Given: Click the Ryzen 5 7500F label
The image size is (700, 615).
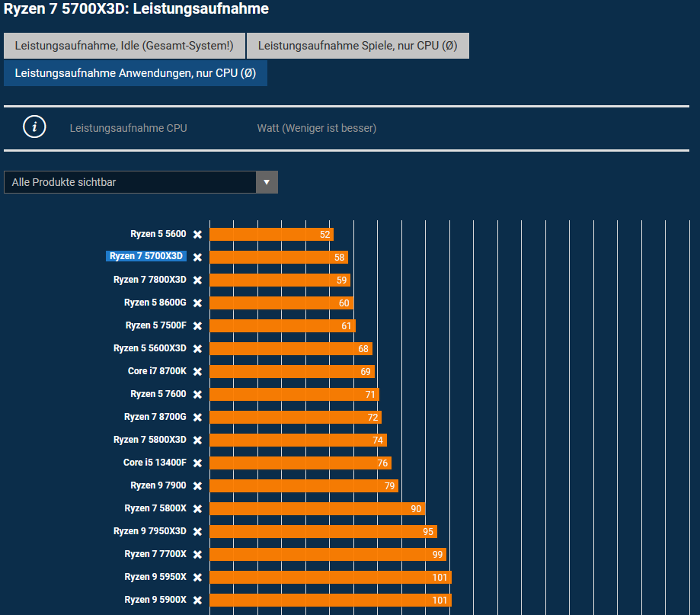Looking at the screenshot, I should coord(156,325).
